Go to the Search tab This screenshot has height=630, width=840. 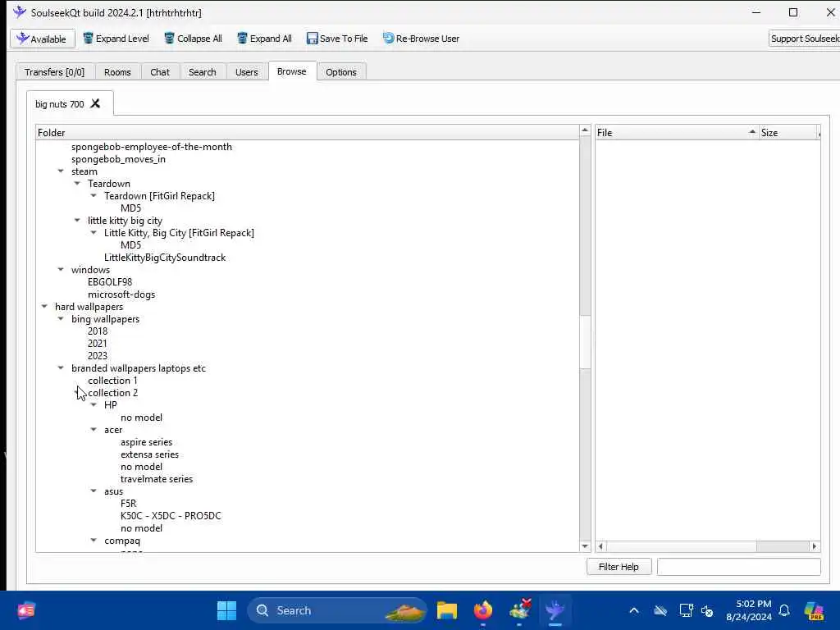point(202,72)
